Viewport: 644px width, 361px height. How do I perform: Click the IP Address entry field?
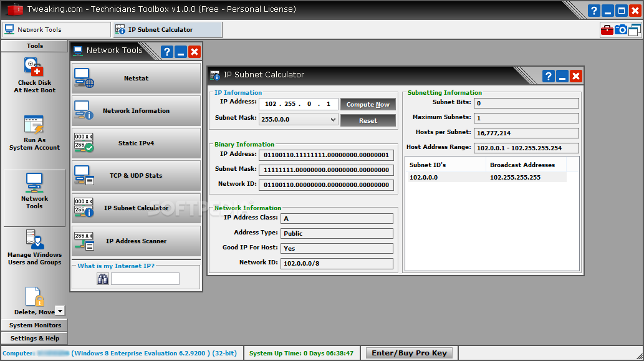pyautogui.click(x=299, y=104)
